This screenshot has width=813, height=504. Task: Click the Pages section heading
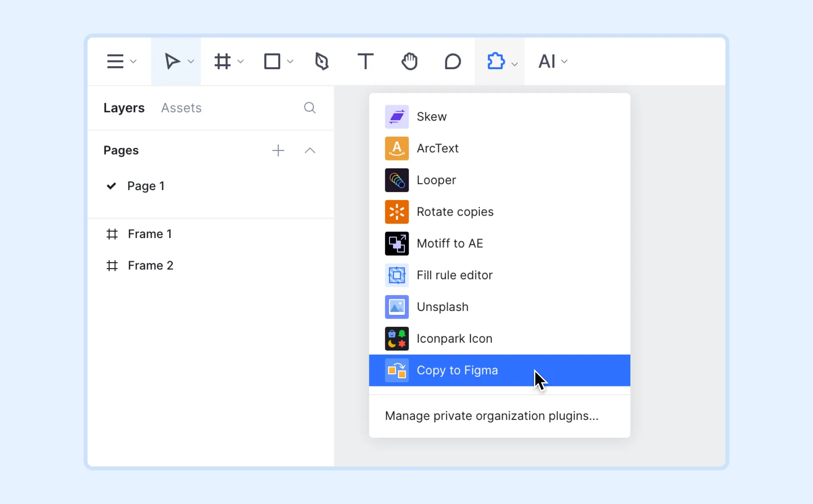[121, 150]
